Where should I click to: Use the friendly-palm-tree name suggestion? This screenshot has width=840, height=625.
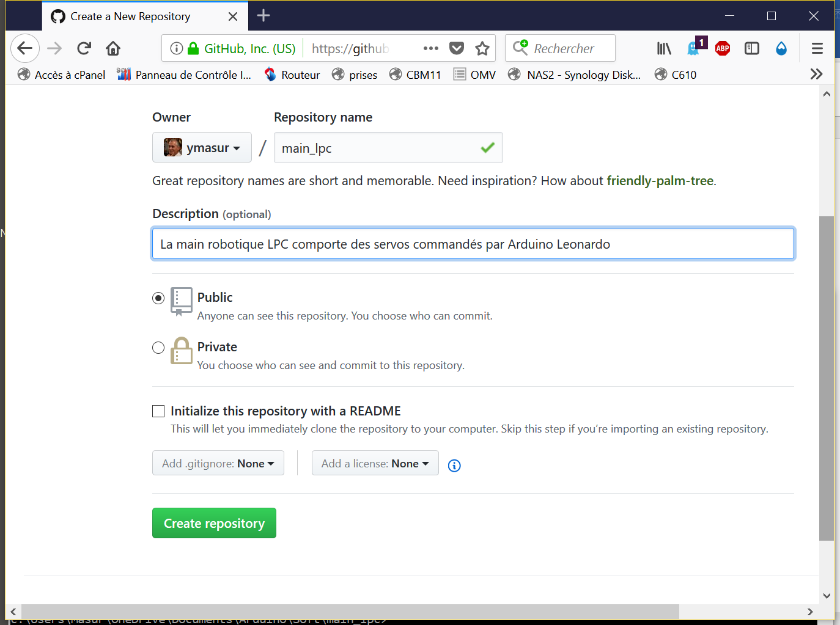tap(660, 181)
